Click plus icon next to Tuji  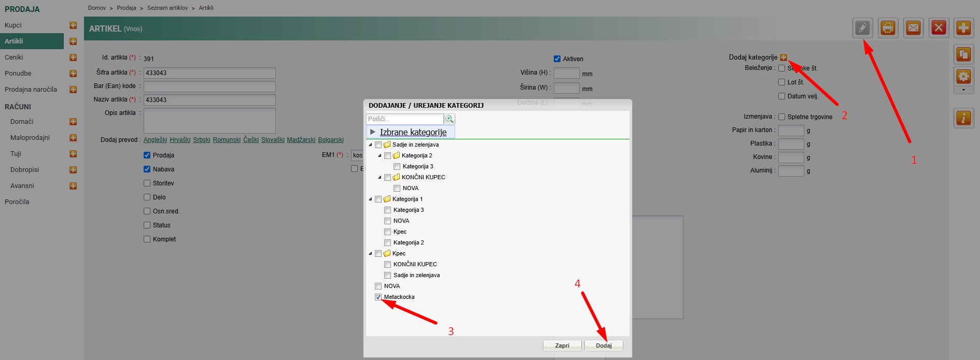73,154
